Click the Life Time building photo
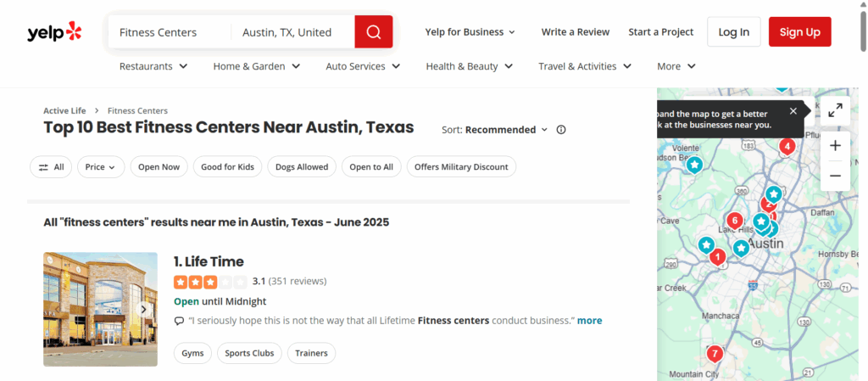The width and height of the screenshot is (868, 381). tap(100, 309)
